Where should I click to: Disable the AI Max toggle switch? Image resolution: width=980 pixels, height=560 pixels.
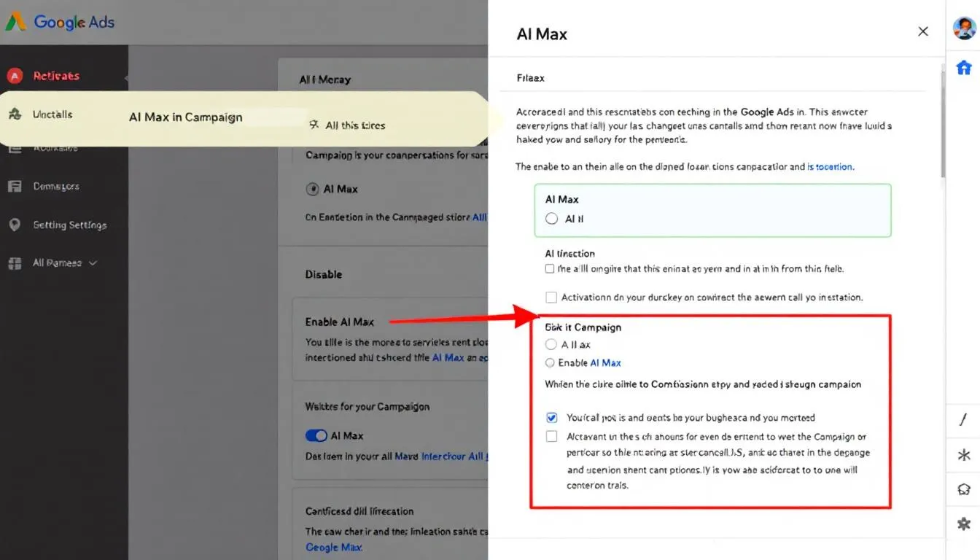pos(315,435)
